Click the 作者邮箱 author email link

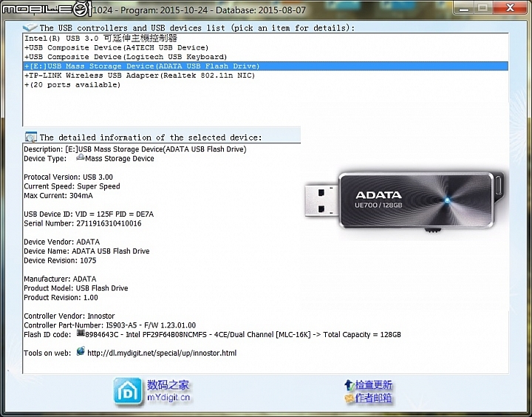374,398
